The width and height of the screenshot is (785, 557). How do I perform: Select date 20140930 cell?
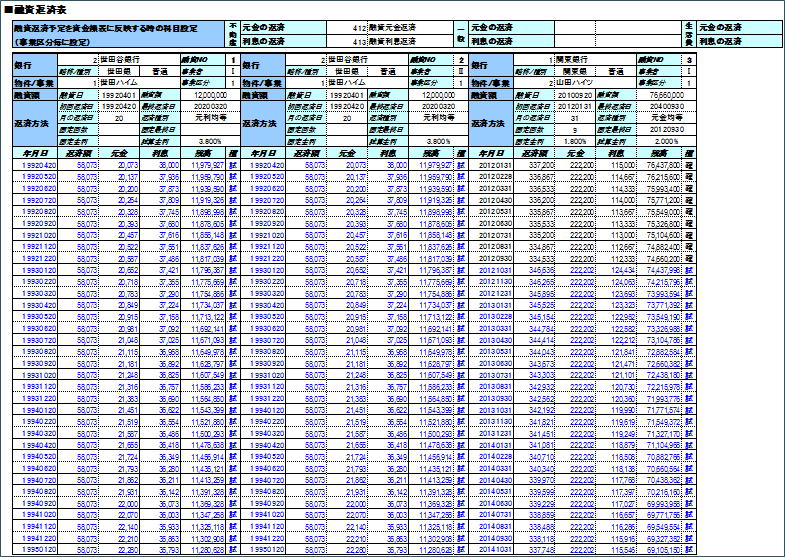492,539
